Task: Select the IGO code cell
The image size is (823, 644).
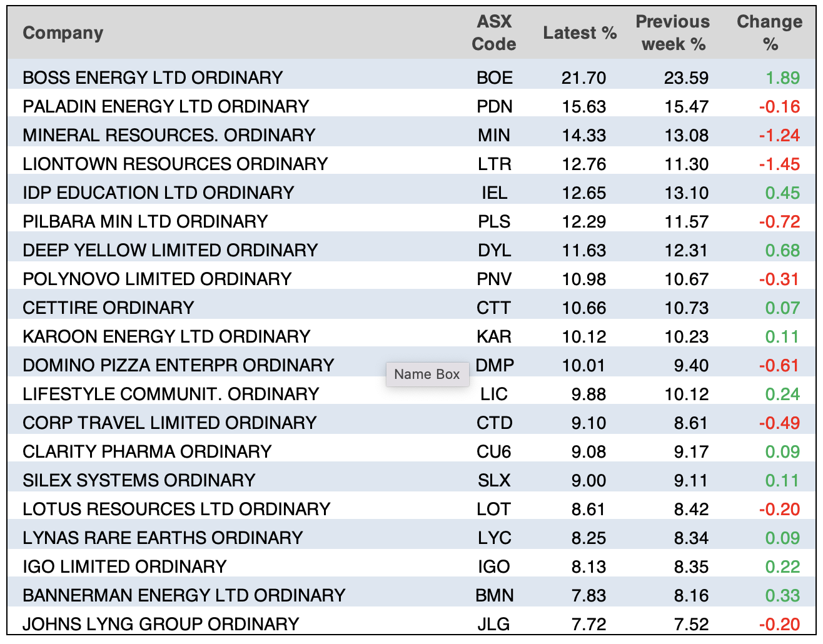Action: pos(493,566)
